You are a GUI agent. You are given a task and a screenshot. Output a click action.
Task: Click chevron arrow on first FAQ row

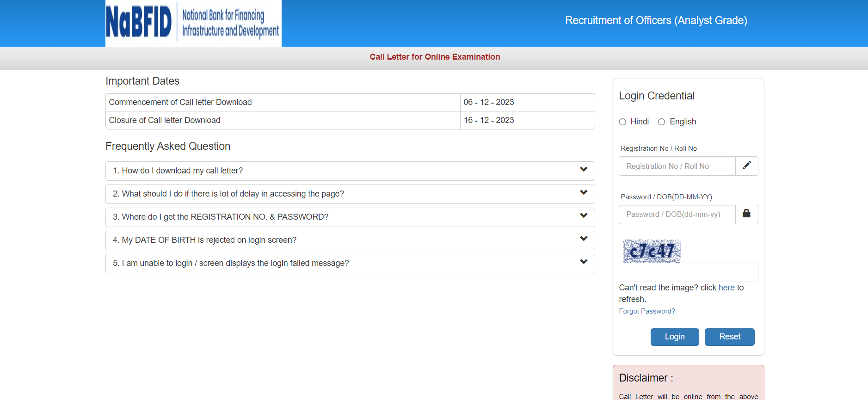pos(584,170)
